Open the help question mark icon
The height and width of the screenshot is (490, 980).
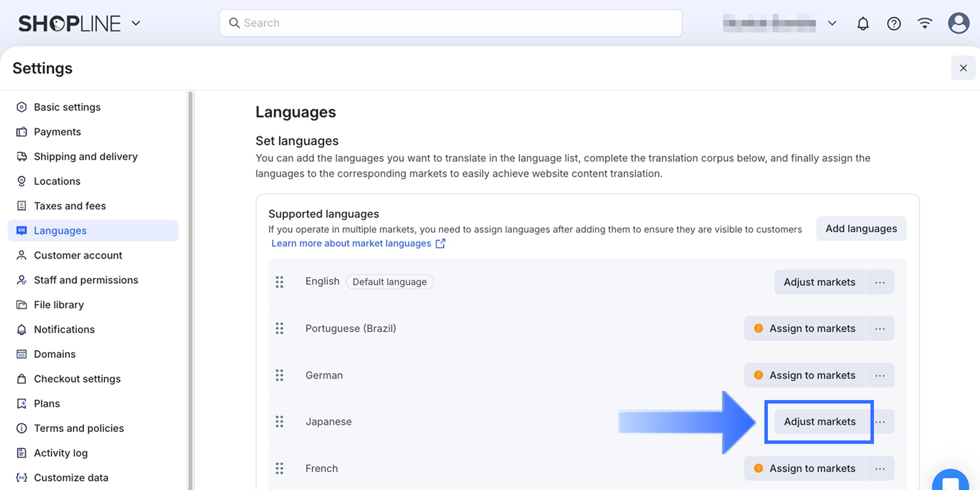coord(894,24)
